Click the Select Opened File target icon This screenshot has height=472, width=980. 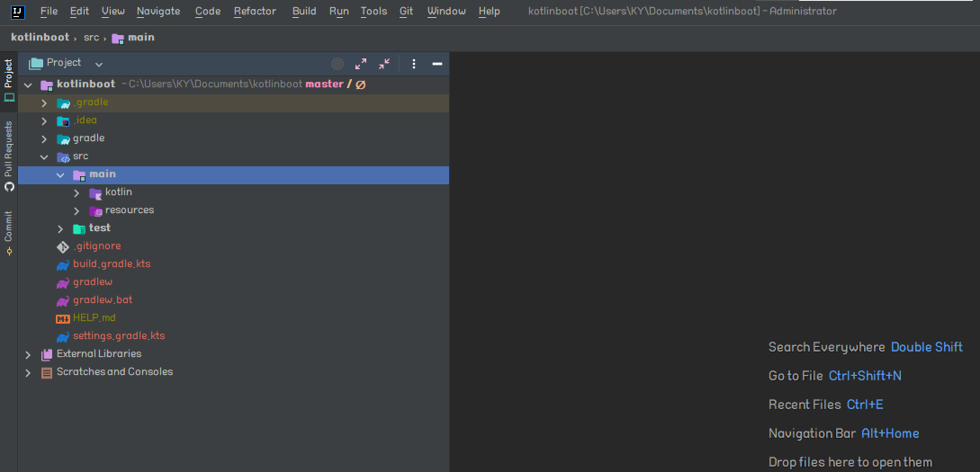click(x=337, y=64)
